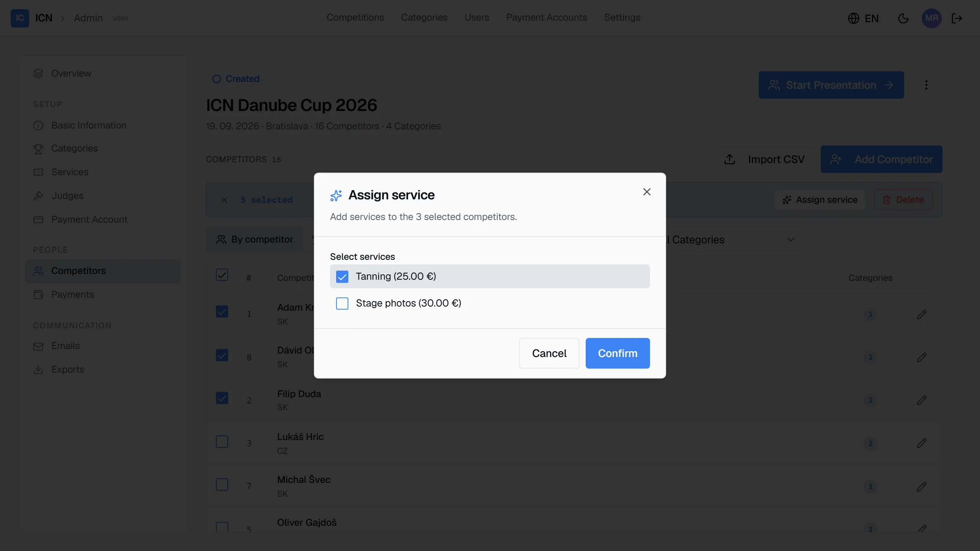Image resolution: width=980 pixels, height=551 pixels.
Task: Open Emails in sidebar
Action: click(103, 346)
